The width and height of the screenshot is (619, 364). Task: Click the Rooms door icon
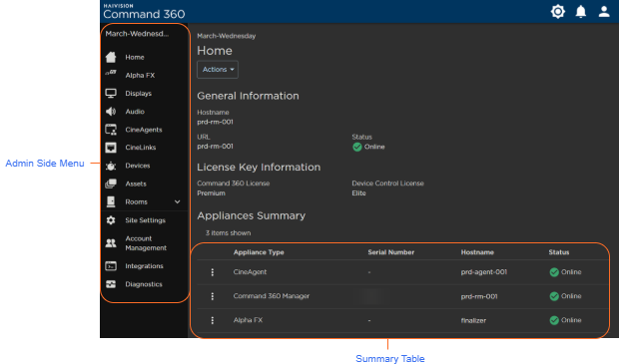coord(111,201)
